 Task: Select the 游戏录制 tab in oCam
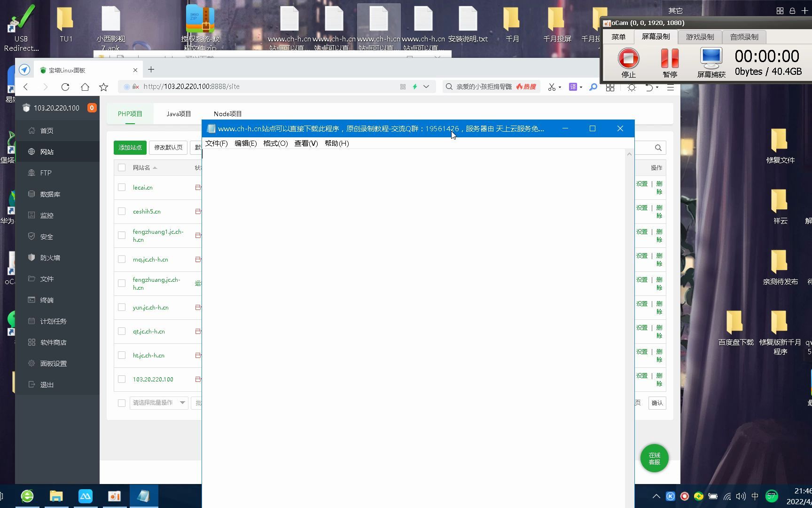coord(700,37)
